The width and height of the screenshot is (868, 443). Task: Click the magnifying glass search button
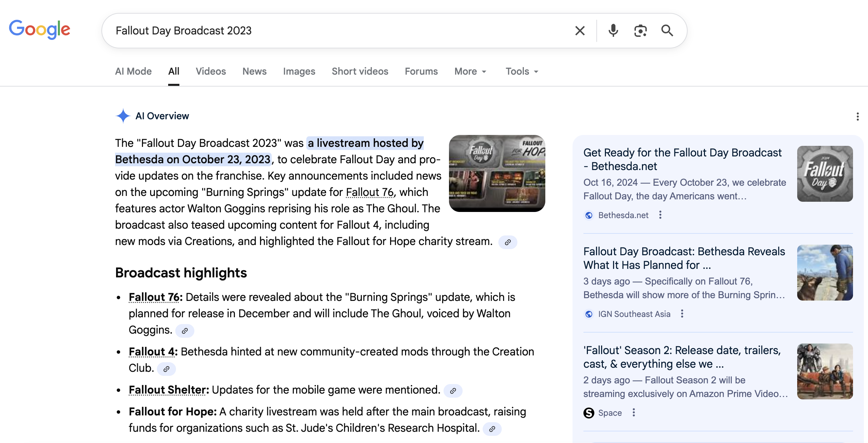(x=667, y=31)
